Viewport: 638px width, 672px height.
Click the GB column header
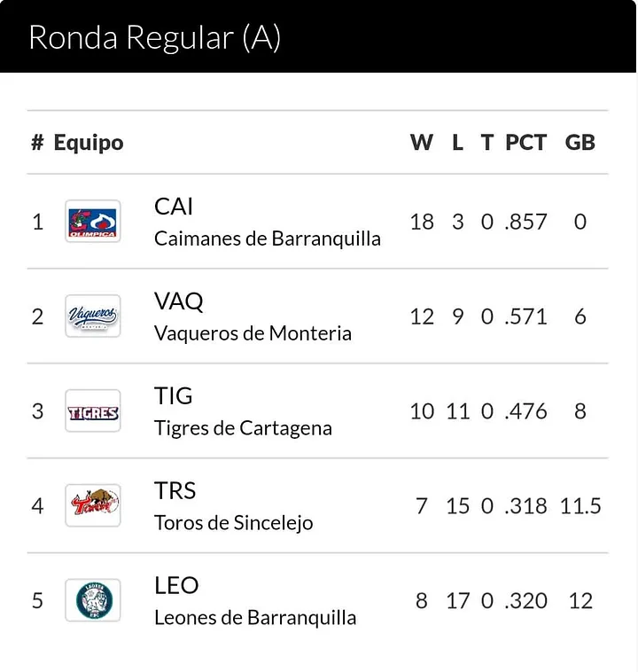click(580, 142)
